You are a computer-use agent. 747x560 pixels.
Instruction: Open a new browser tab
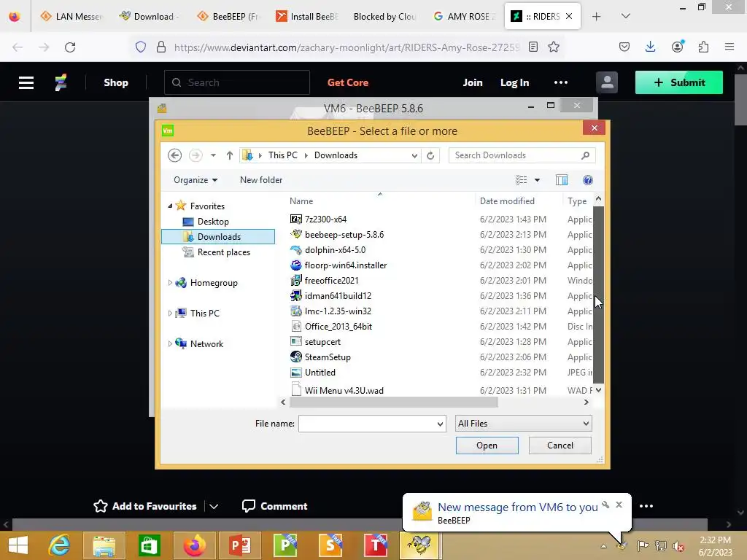(596, 16)
